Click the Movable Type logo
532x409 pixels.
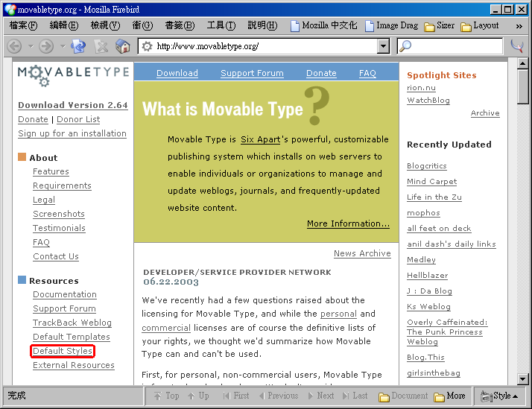[73, 76]
